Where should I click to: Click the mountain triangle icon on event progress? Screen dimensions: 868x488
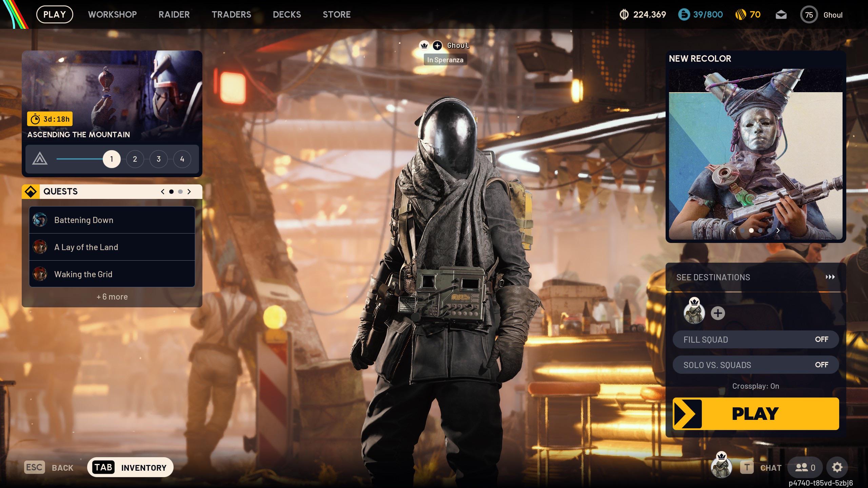point(40,159)
